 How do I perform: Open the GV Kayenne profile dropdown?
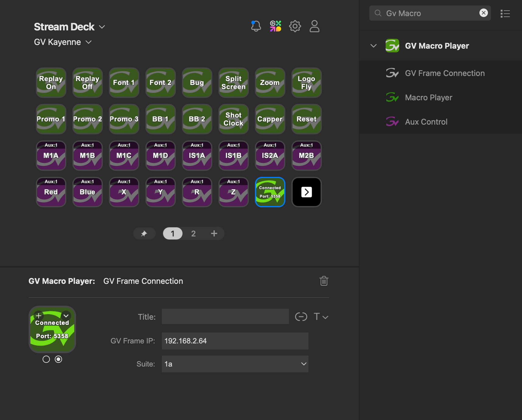pyautogui.click(x=63, y=42)
